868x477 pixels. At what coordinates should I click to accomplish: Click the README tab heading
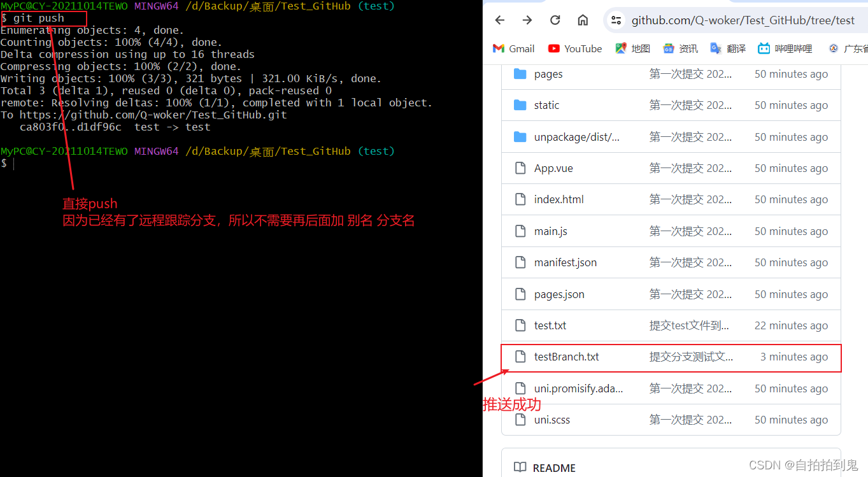[554, 467]
